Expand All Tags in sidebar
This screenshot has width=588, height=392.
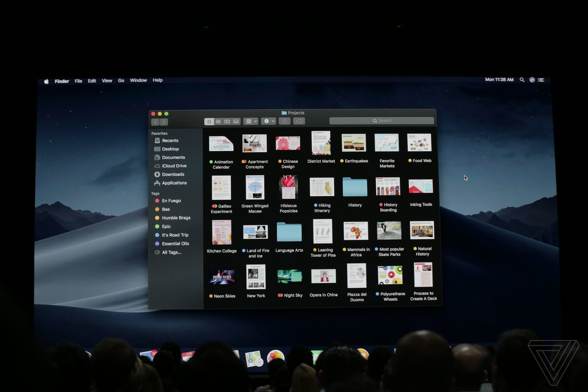(171, 252)
